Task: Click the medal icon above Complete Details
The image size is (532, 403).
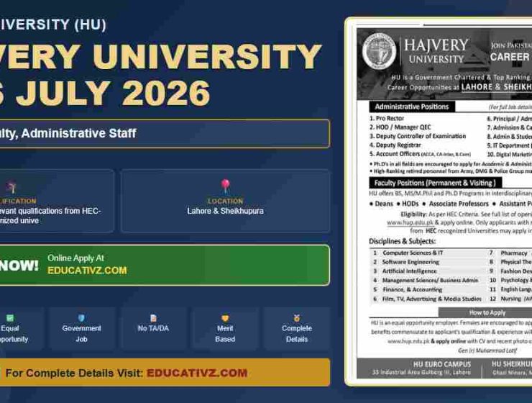Action: tap(297, 318)
